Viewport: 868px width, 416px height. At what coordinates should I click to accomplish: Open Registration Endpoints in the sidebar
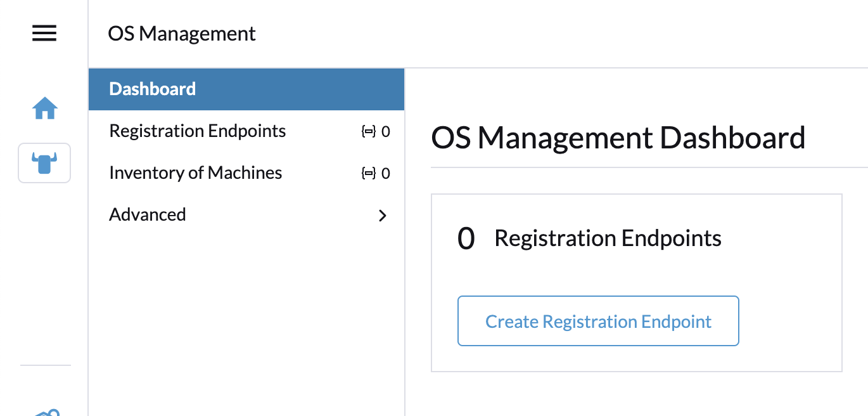[198, 131]
